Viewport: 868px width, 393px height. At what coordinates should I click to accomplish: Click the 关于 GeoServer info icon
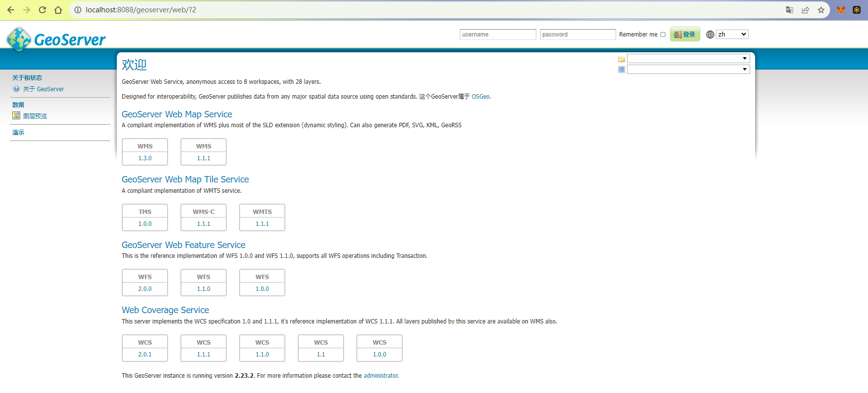[x=16, y=89]
